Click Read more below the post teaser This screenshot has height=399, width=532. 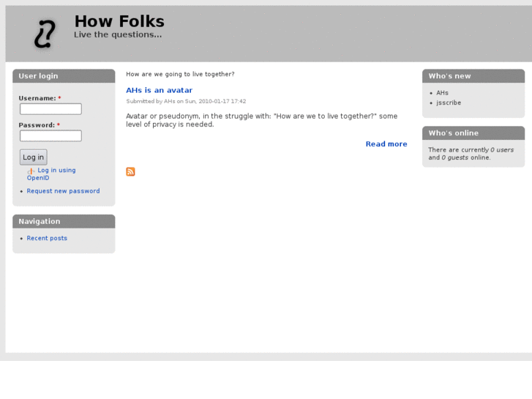pyautogui.click(x=386, y=144)
